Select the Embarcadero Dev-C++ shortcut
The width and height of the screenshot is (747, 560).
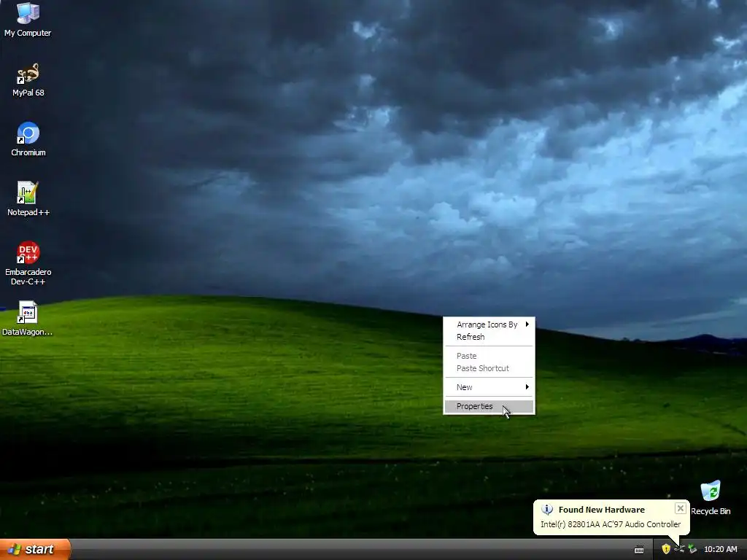[28, 263]
